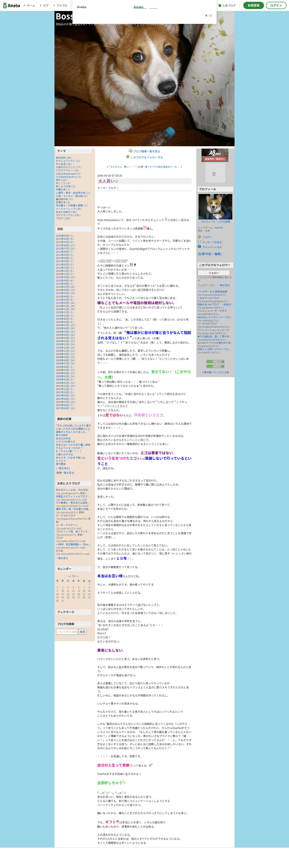The image size is (289, 868).
Task: Click 画像一覧を見る in sidebar
Action: coord(65,473)
